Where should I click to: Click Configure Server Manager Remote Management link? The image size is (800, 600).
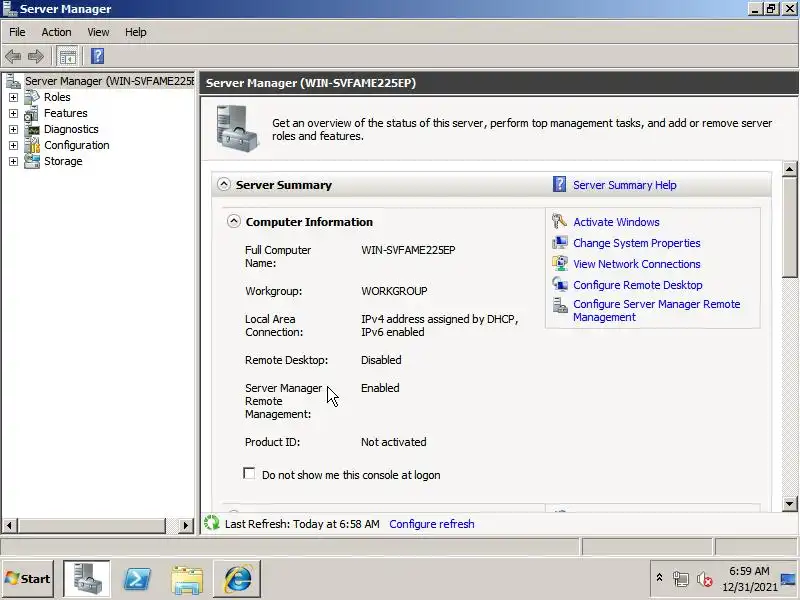(x=656, y=310)
